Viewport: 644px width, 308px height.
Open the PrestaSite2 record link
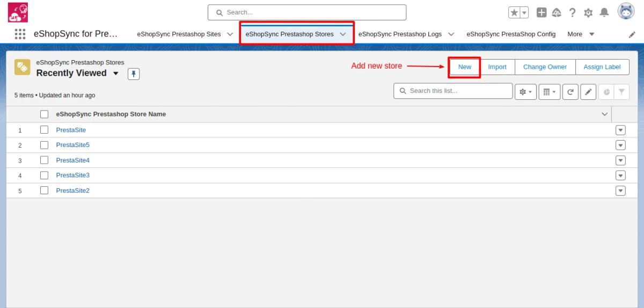coord(73,190)
